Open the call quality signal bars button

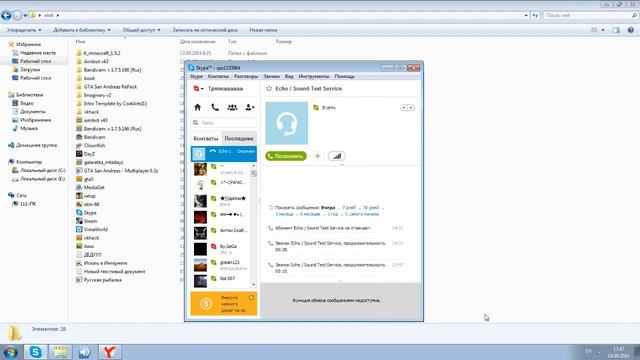click(x=337, y=156)
